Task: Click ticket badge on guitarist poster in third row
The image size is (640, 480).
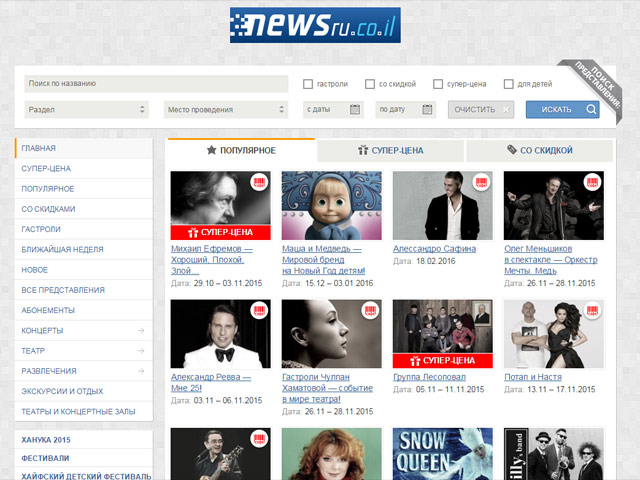Action: click(x=259, y=439)
